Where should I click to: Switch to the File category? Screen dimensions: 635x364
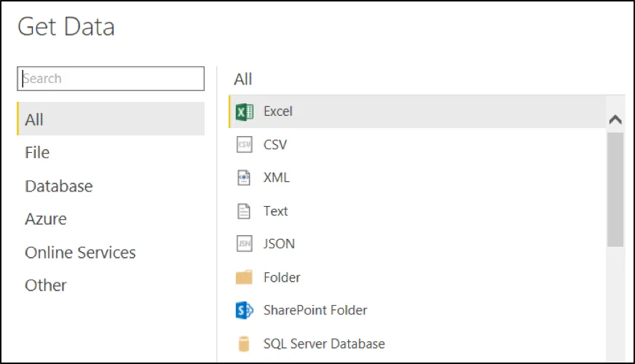37,153
